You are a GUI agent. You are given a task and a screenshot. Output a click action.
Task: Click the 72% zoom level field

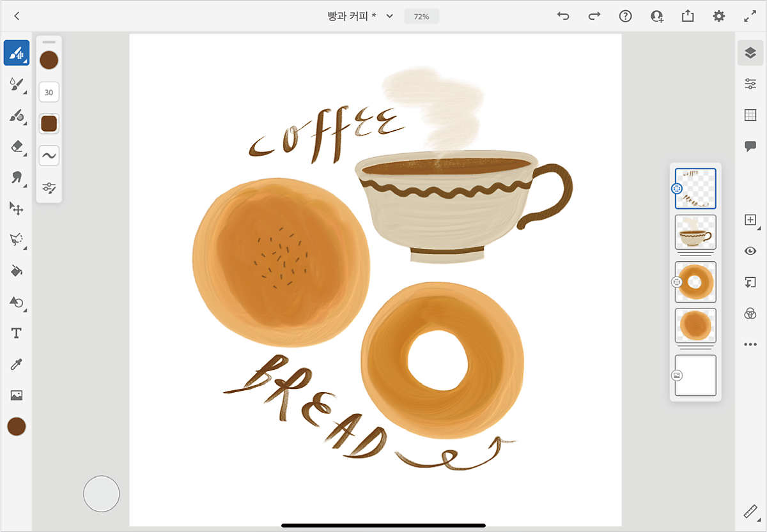421,17
